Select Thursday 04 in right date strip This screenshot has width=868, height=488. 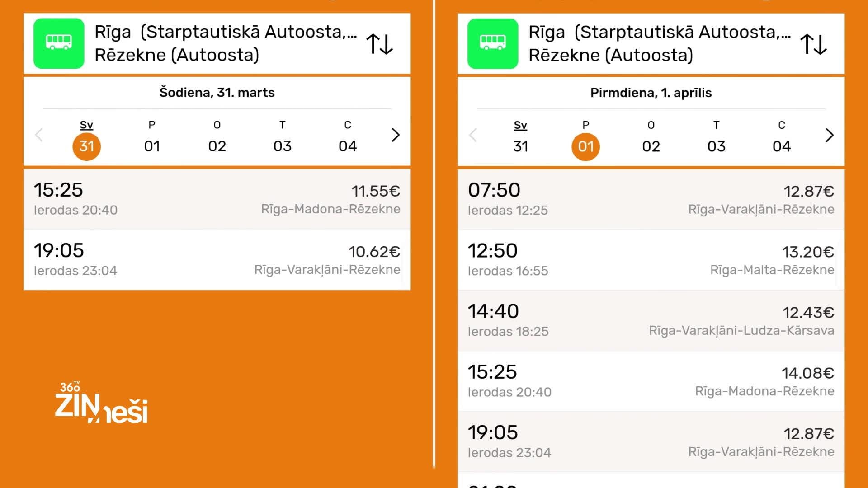click(x=782, y=145)
